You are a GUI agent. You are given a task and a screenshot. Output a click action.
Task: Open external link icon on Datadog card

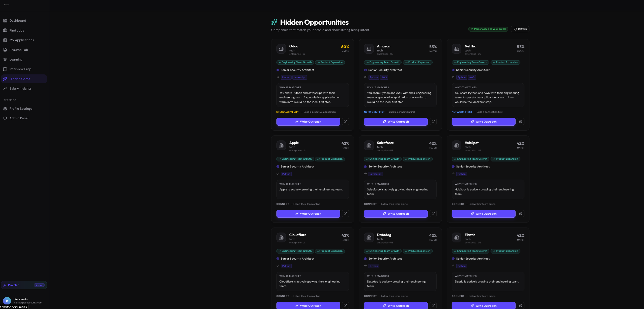pyautogui.click(x=433, y=305)
